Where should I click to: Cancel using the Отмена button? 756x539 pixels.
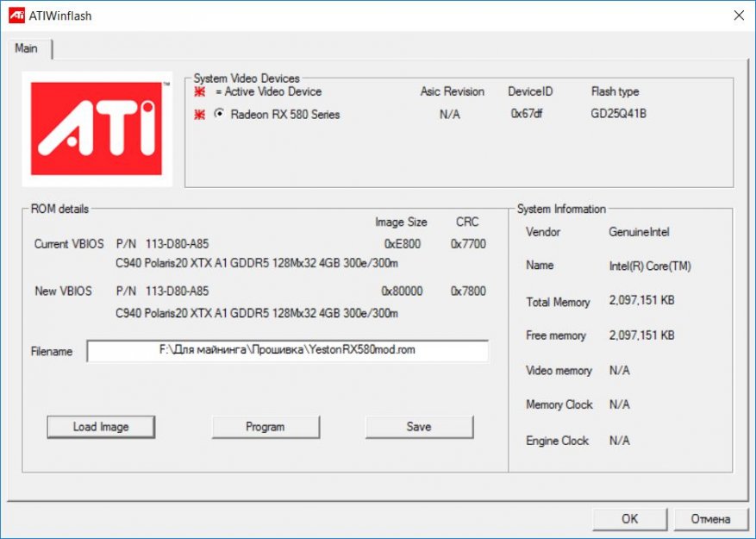tap(710, 519)
